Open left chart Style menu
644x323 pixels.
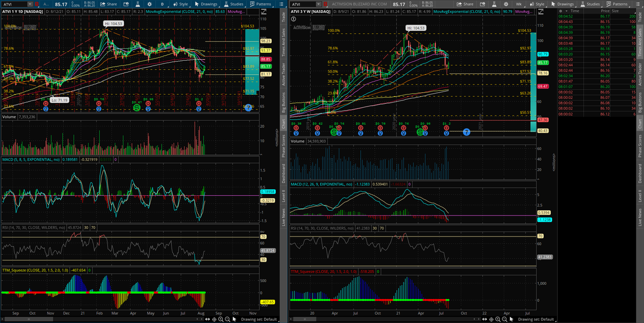181,4
